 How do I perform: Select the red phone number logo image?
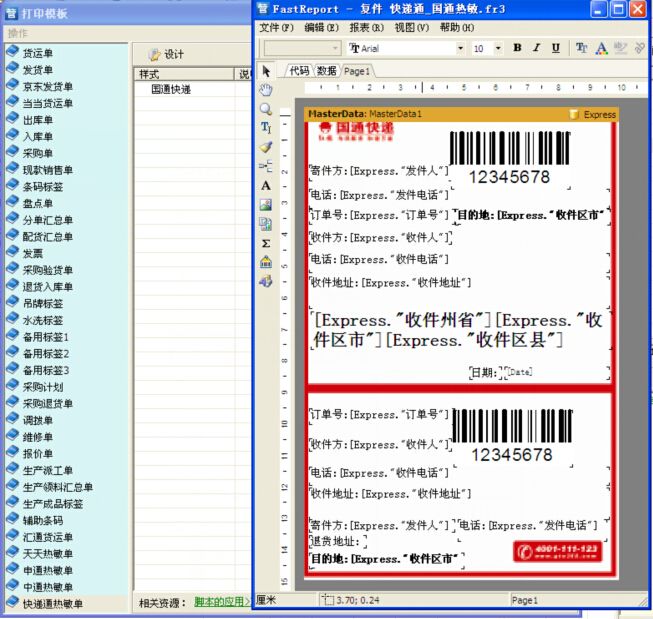click(558, 552)
